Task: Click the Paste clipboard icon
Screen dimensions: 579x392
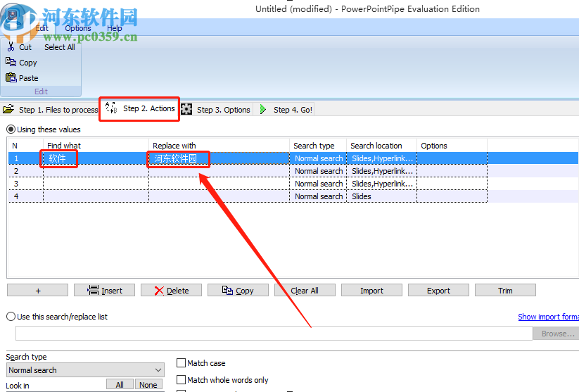Action: pyautogui.click(x=11, y=77)
